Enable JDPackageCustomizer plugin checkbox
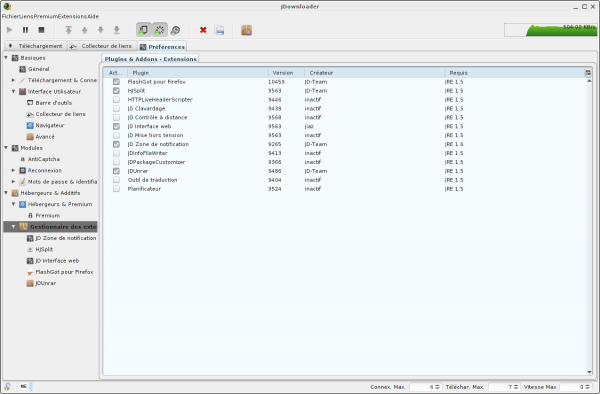Viewport: 600px width, 394px height. click(x=116, y=162)
